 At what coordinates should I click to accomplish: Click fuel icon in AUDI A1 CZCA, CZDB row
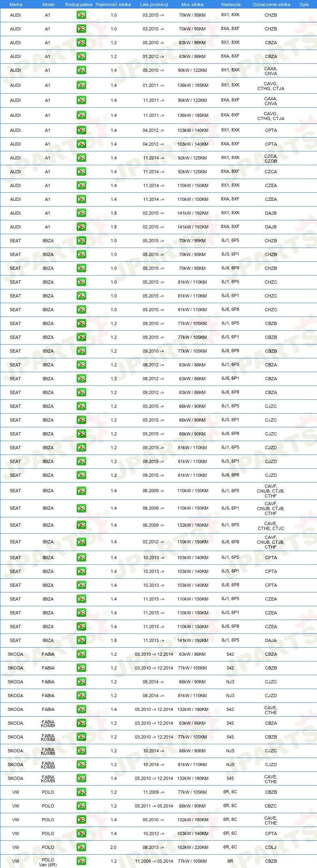point(81,158)
